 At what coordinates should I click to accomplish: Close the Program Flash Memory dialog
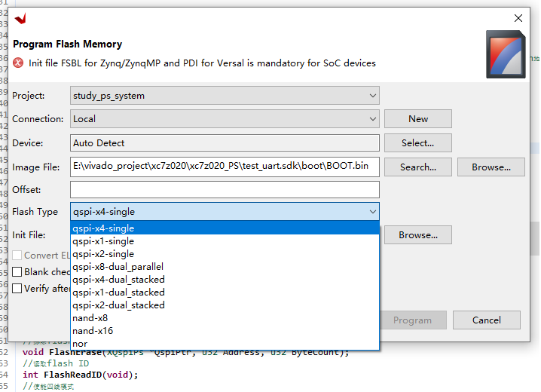(x=518, y=18)
